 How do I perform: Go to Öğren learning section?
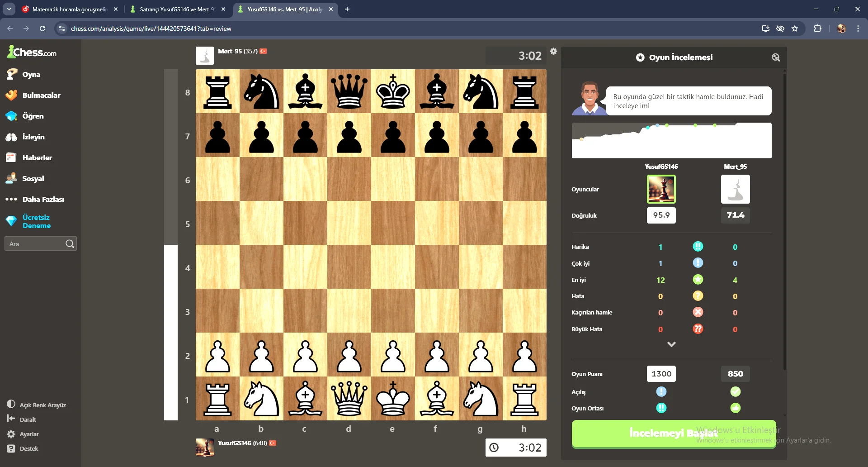click(25, 116)
